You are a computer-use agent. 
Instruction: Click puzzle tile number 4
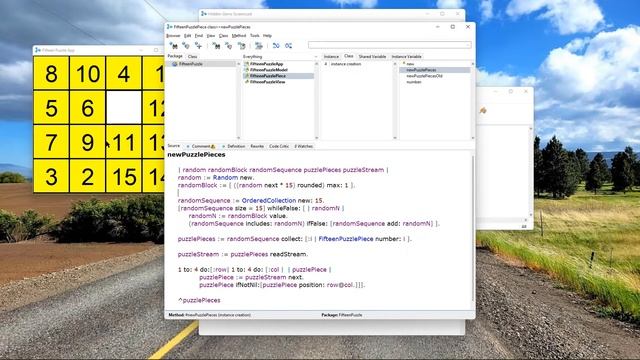point(124,73)
